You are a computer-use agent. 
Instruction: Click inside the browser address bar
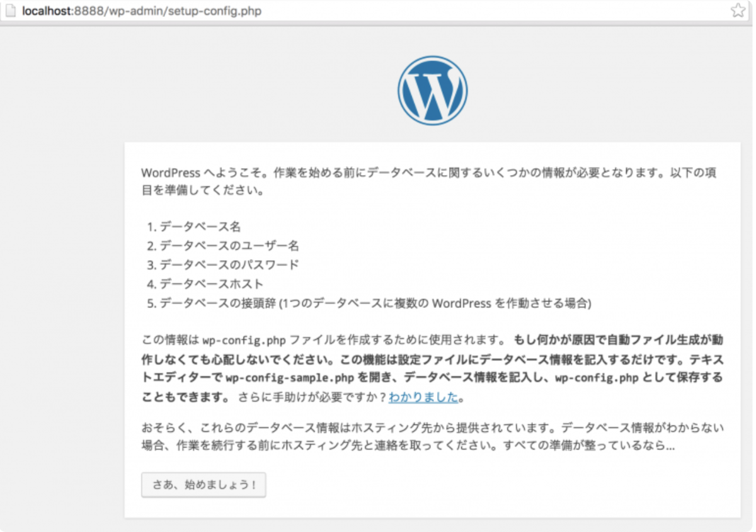click(378, 11)
